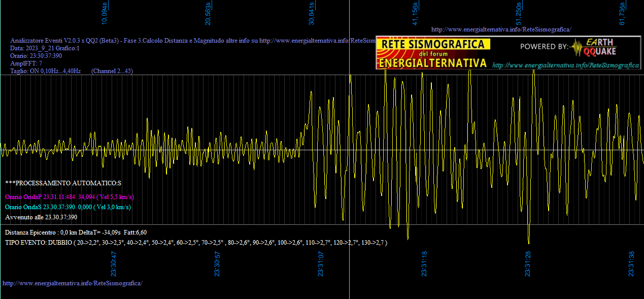
Task: Click the cyan Orario OndaS 23.30.37:390 line
Action: [68, 207]
